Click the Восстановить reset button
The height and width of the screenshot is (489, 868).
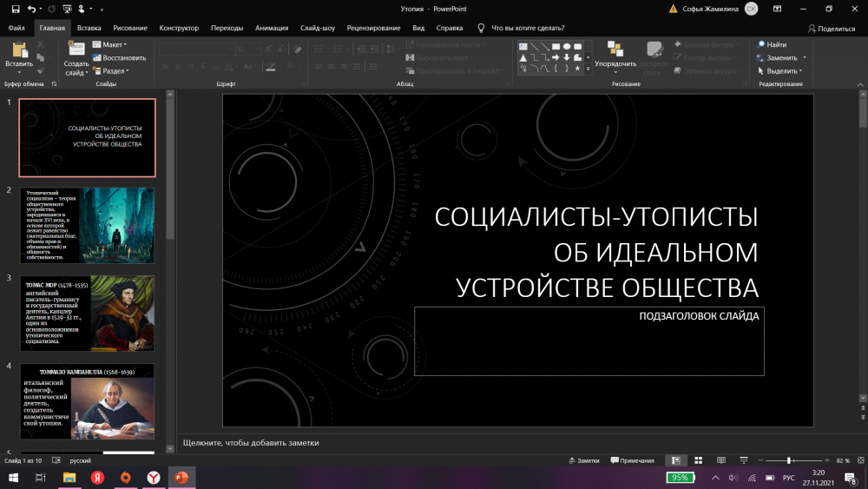pos(120,58)
